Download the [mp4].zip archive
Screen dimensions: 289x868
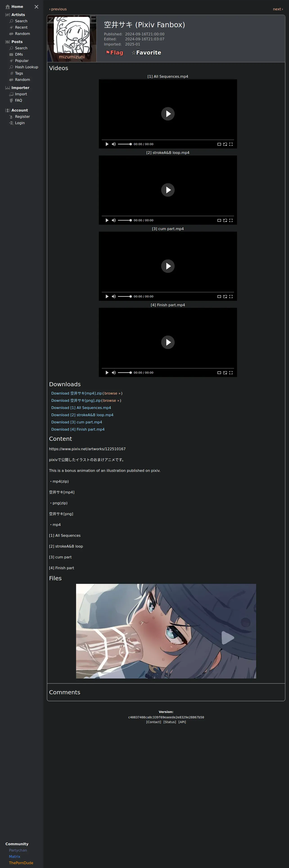tap(76, 393)
